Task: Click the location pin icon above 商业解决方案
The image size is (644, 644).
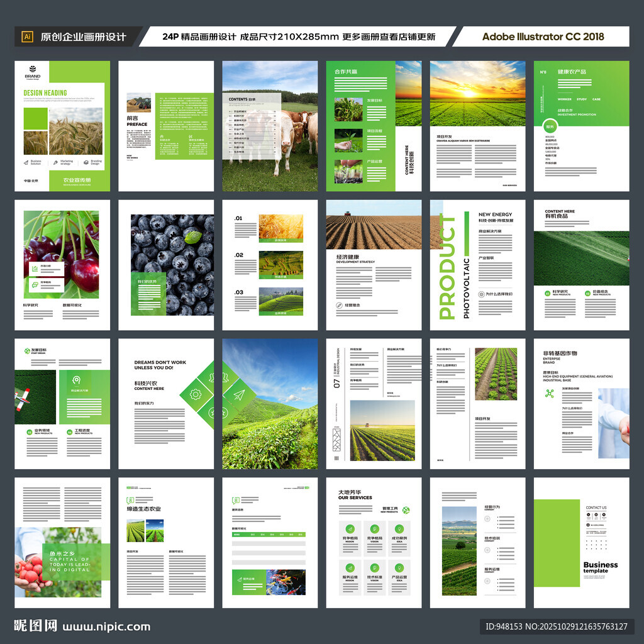Action: click(x=76, y=380)
